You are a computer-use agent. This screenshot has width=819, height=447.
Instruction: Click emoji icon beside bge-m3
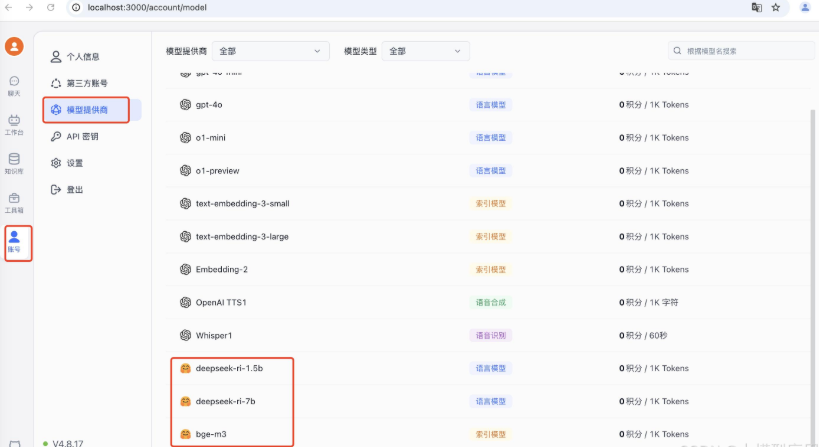click(x=185, y=434)
